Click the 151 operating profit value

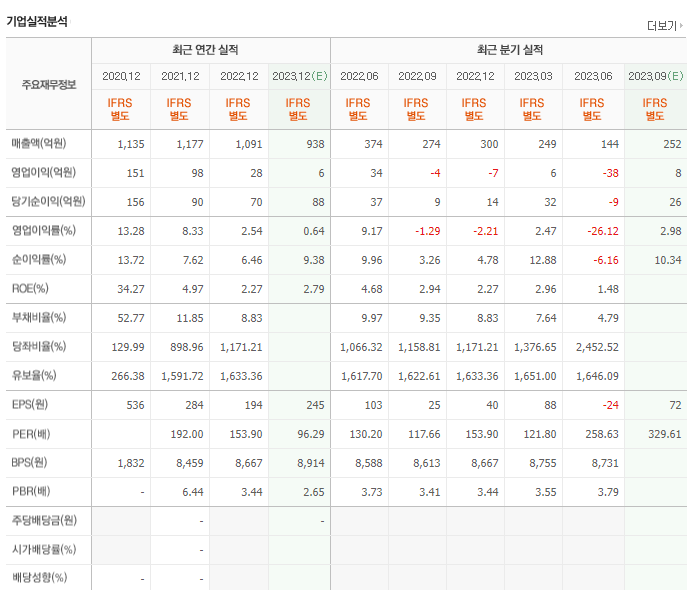coord(135,173)
